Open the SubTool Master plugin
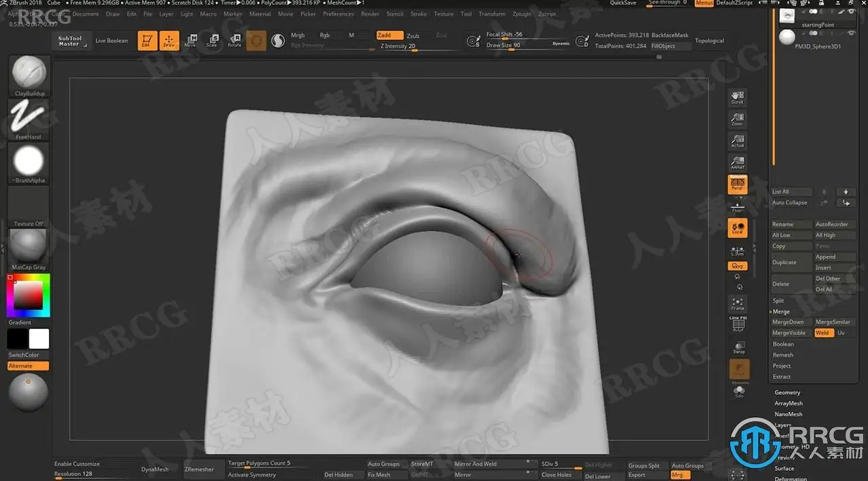The image size is (868, 481). point(70,41)
